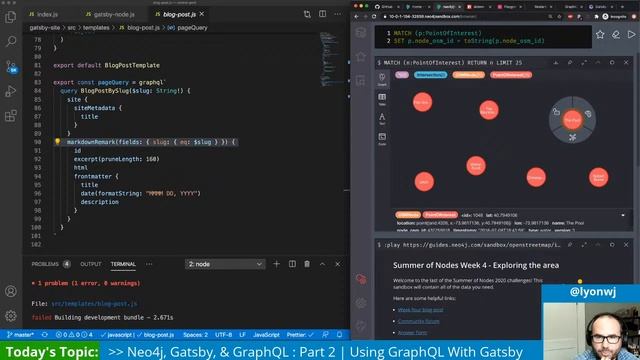Screen dimensions: 640x360
Task: Switch the result frame to Code view
Action: (382, 139)
